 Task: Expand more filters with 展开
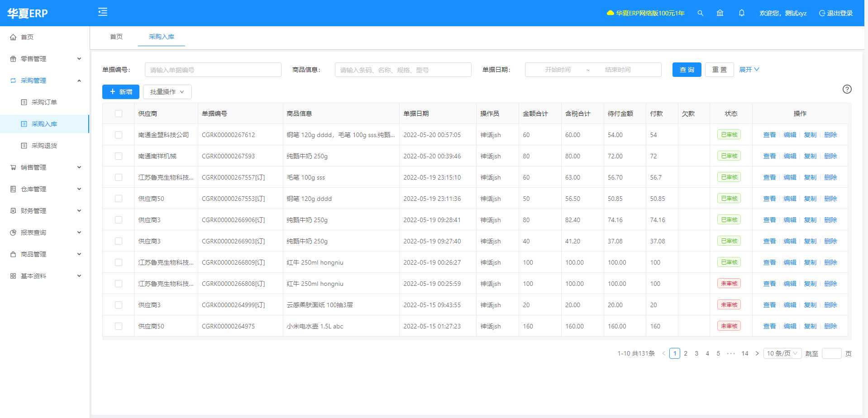click(749, 70)
